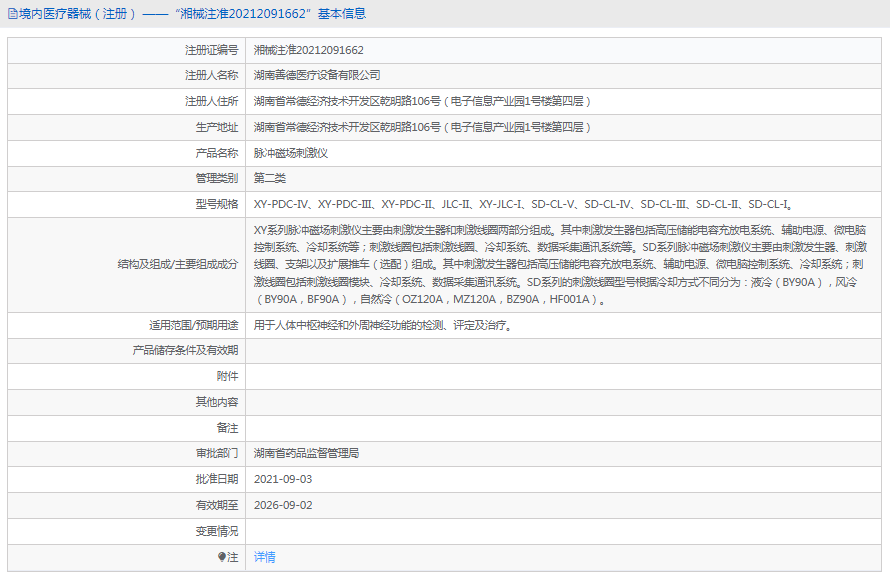Click the 其他内容 label
The width and height of the screenshot is (890, 580).
217,402
